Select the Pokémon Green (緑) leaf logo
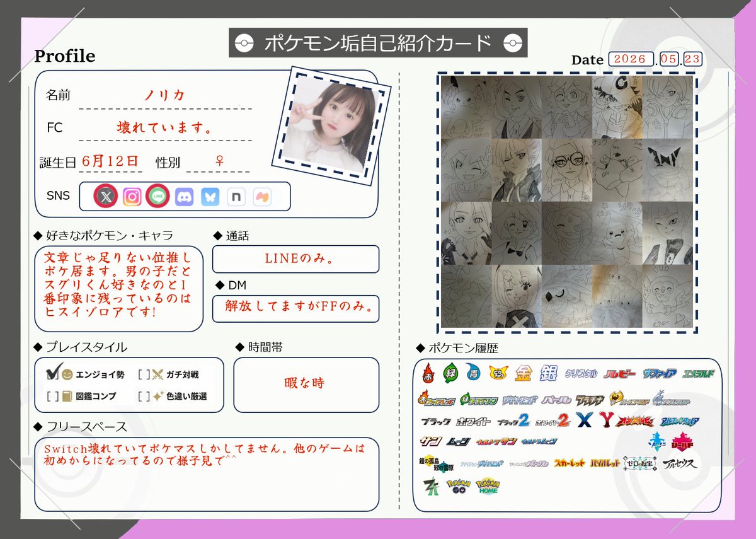This screenshot has width=756, height=539. click(x=451, y=372)
